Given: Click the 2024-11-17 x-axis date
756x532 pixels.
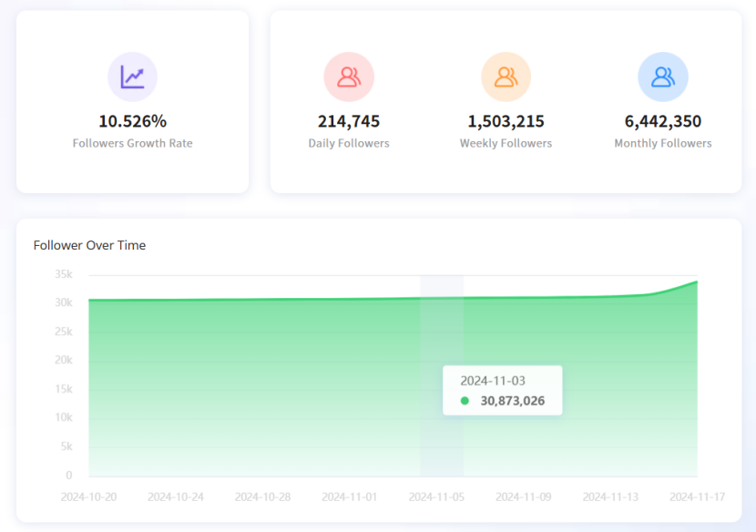Looking at the screenshot, I should (697, 496).
